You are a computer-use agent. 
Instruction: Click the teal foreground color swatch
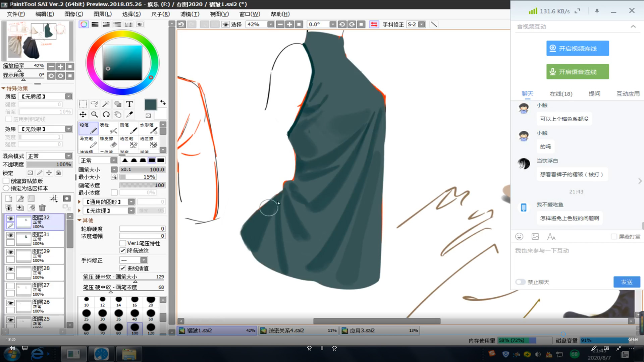coord(150,105)
